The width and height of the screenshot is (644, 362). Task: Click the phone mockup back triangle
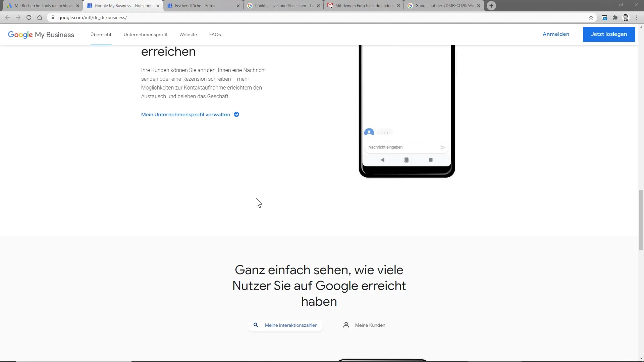pos(382,160)
